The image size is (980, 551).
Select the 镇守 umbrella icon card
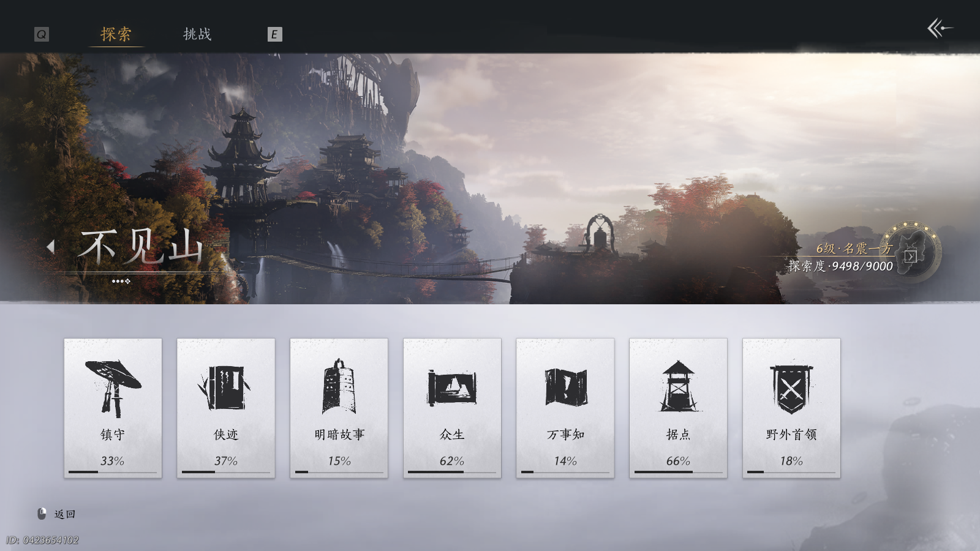[112, 386]
